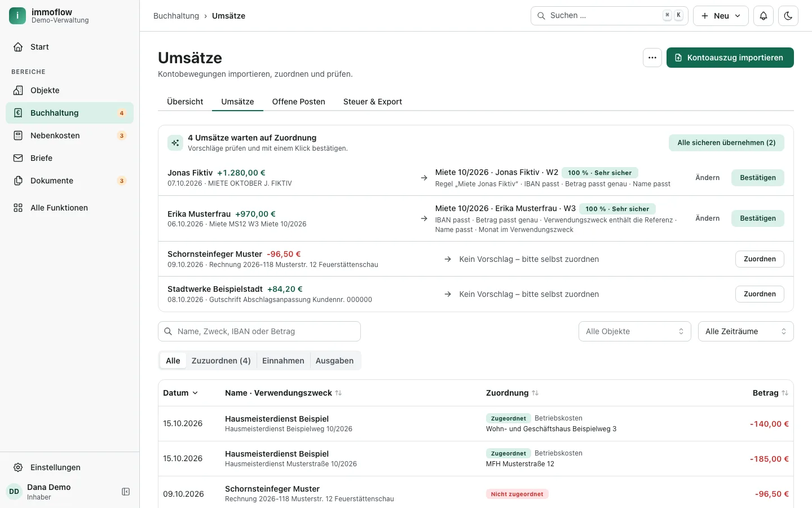Click Kontoauszug importieren button
The height and width of the screenshot is (508, 812).
click(x=730, y=58)
